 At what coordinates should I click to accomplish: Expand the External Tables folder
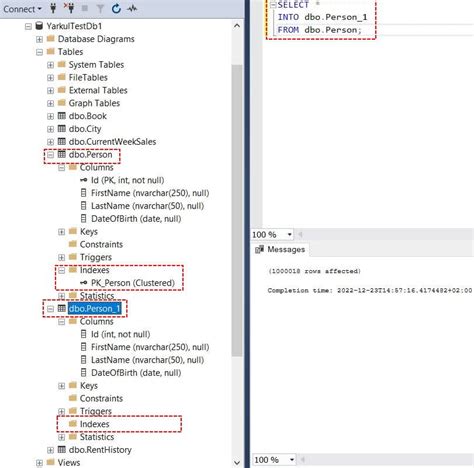tap(50, 91)
